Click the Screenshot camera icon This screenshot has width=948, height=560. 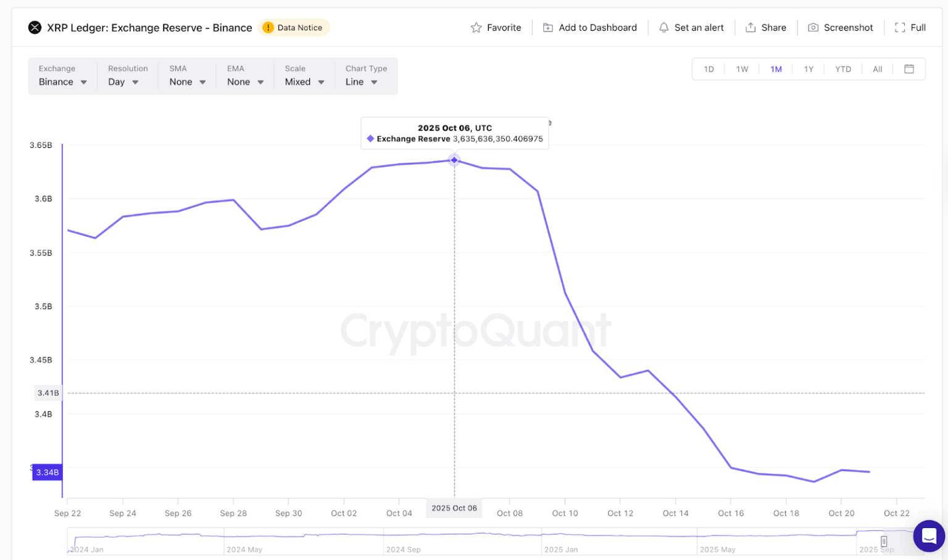click(813, 28)
